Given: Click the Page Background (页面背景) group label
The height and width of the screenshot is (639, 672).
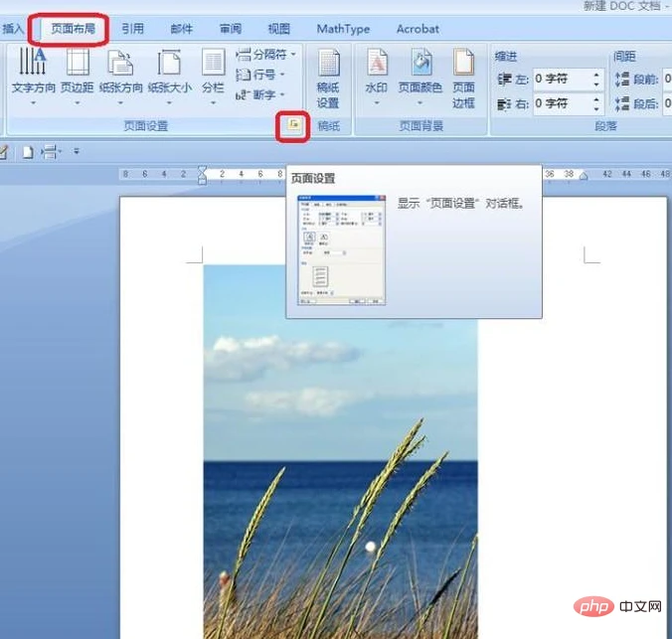Looking at the screenshot, I should (420, 126).
